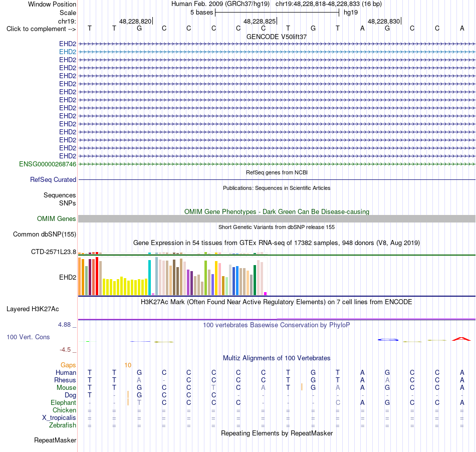The width and height of the screenshot is (476, 452).
Task: Click the CTD-2571L23.8 expression label
Action: coord(54,252)
